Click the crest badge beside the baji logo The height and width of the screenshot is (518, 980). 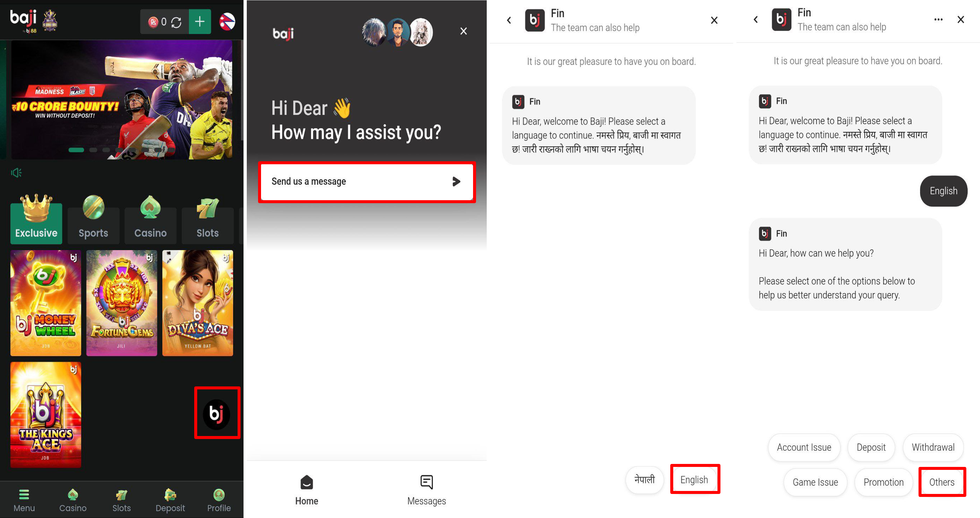(50, 21)
